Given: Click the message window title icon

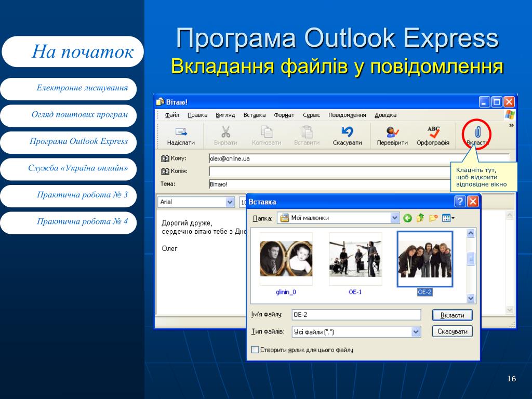Looking at the screenshot, I should pyautogui.click(x=160, y=102).
